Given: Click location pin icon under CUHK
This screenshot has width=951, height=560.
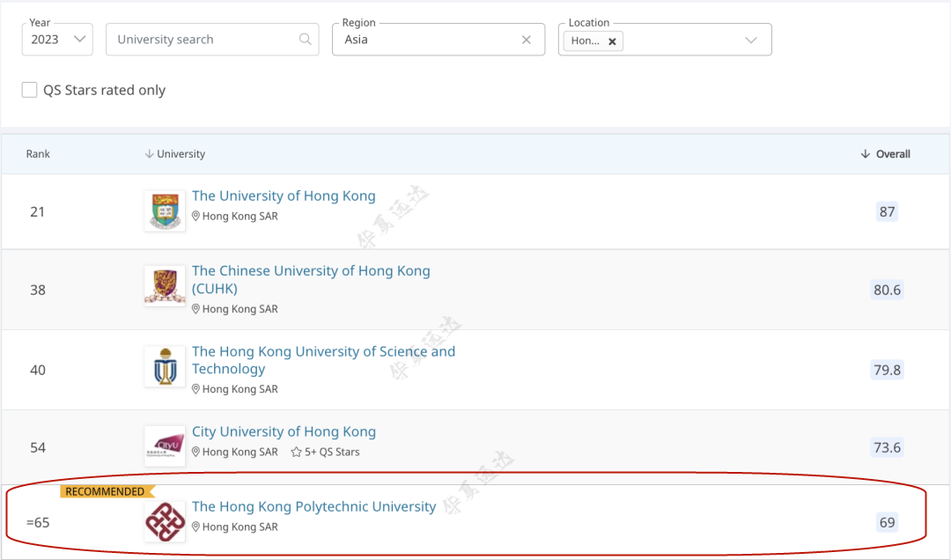Looking at the screenshot, I should tap(195, 309).
